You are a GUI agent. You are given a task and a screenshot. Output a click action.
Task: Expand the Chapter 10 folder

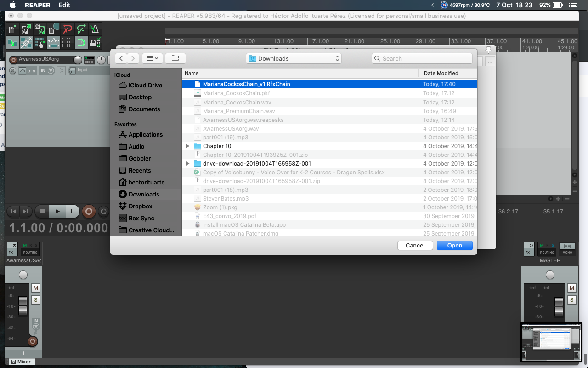point(187,146)
